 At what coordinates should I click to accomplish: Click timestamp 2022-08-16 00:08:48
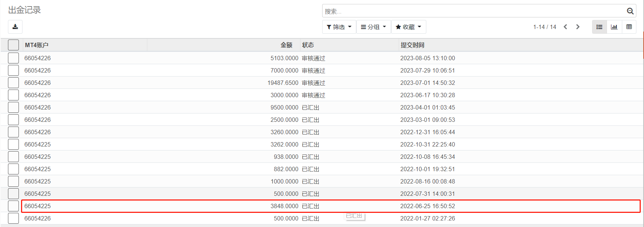[427, 181]
